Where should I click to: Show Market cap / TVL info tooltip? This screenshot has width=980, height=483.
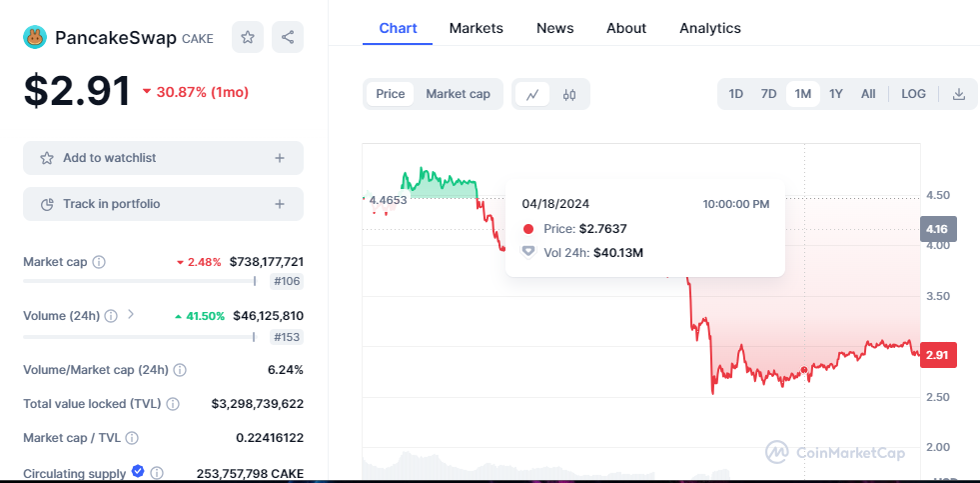click(132, 438)
